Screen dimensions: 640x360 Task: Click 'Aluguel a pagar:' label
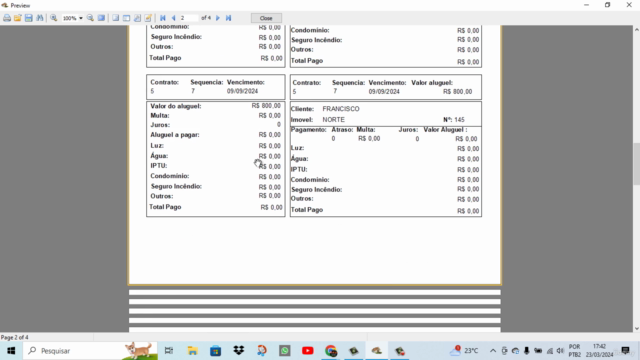(175, 135)
